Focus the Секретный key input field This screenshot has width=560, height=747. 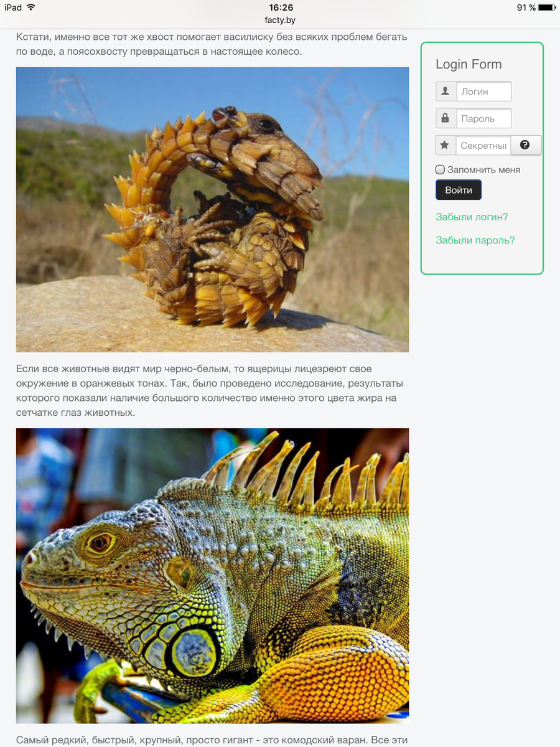pyautogui.click(x=483, y=145)
